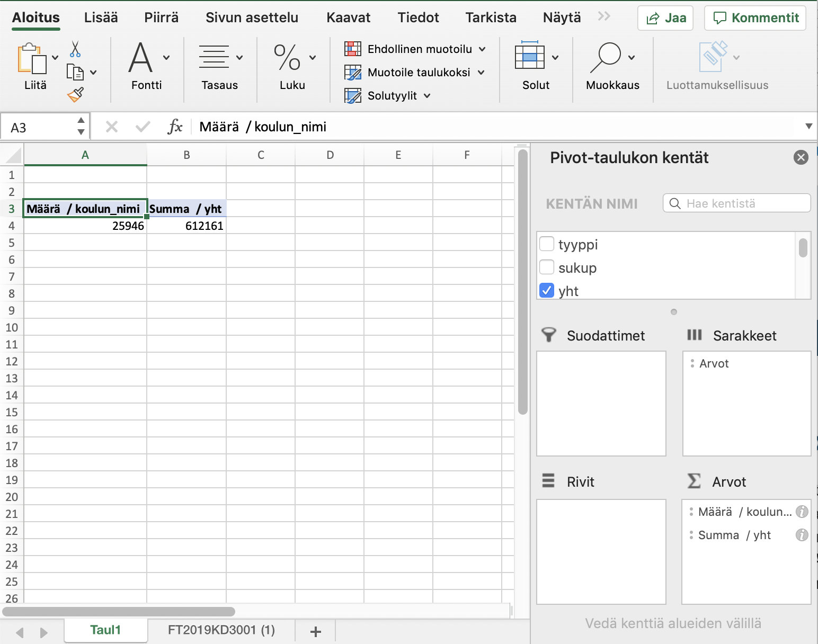Switch to the Kaavat ribbon tab
Viewport: 818px width, 644px height.
(348, 17)
